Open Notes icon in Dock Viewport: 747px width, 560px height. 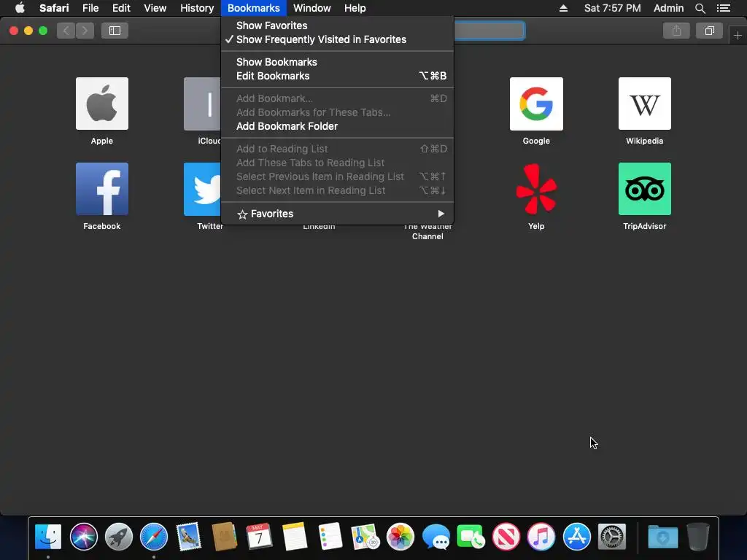click(295, 537)
